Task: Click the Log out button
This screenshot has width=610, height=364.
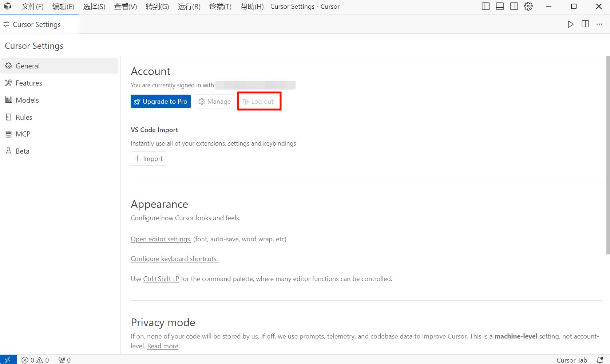Action: (x=258, y=102)
